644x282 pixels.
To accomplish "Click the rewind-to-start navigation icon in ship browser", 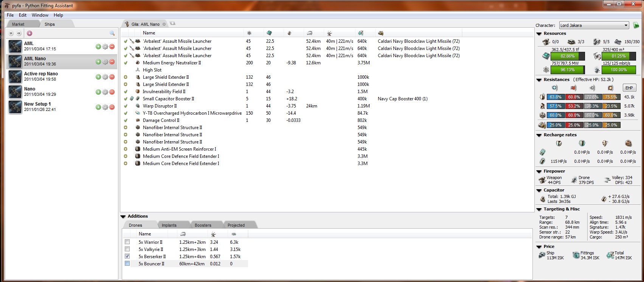I will [x=11, y=33].
